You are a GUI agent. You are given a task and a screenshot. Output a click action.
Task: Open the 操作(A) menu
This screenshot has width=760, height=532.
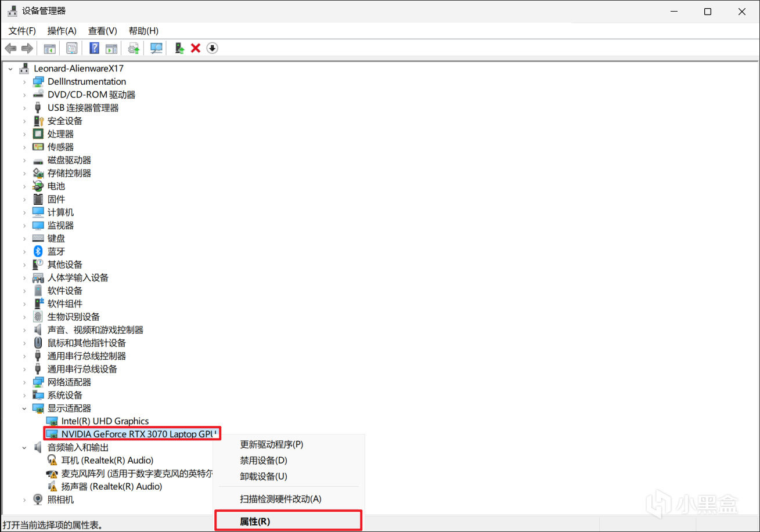coord(62,31)
